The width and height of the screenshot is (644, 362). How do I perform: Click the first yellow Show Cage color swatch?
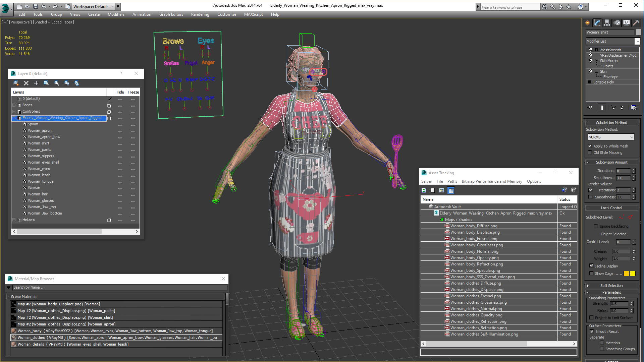tap(626, 274)
